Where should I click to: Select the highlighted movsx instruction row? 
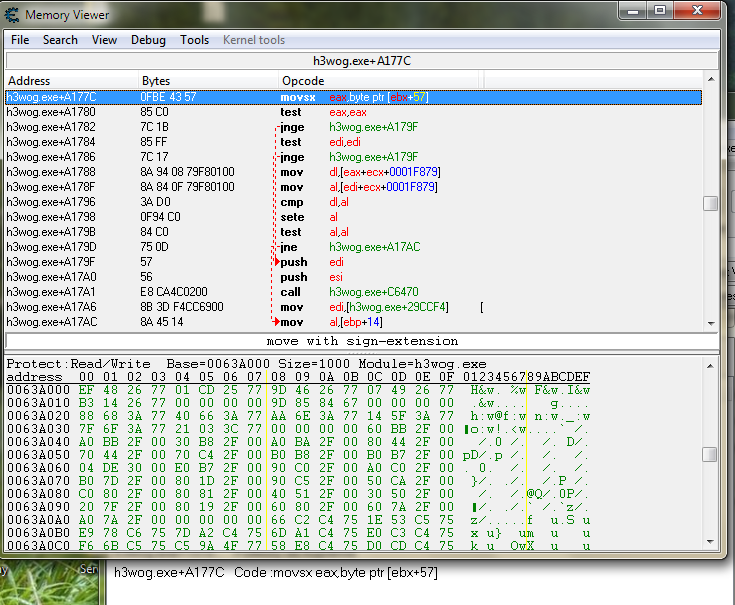(350, 97)
